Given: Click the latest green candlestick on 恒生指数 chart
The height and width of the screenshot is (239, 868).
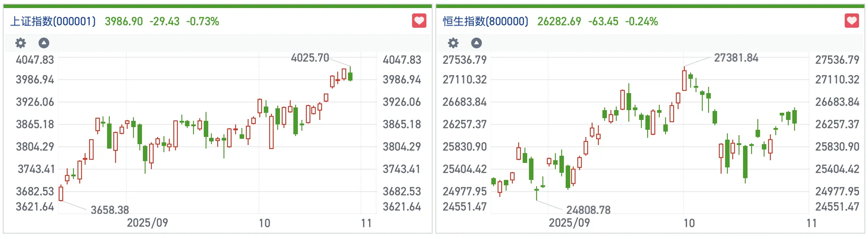Looking at the screenshot, I should click(795, 117).
